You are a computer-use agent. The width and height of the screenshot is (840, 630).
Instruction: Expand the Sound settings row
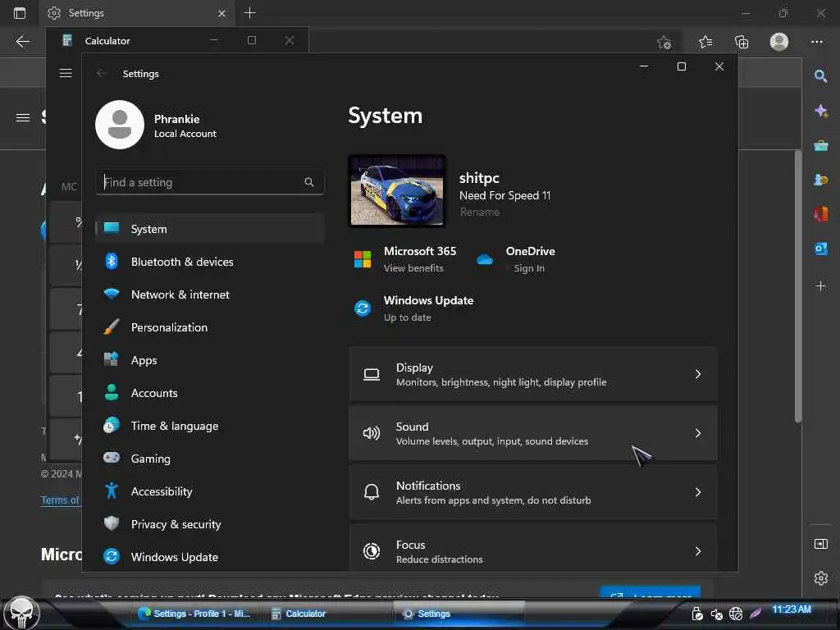[x=533, y=433]
